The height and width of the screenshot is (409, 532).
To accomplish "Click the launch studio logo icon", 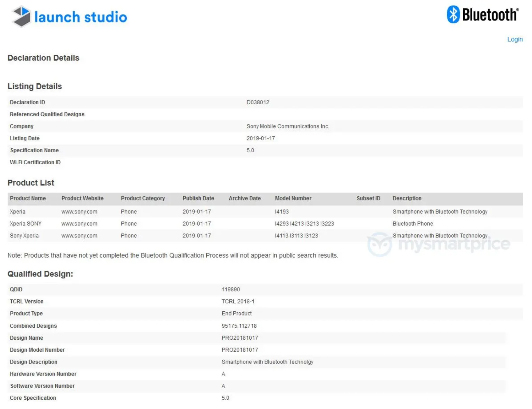I will coord(21,17).
